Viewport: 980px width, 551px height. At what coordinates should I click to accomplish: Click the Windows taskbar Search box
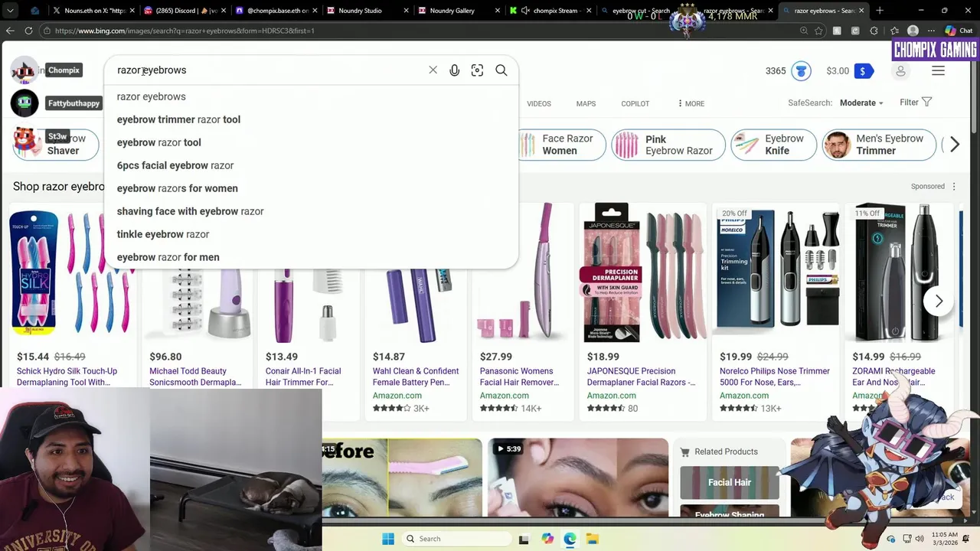pos(456,539)
